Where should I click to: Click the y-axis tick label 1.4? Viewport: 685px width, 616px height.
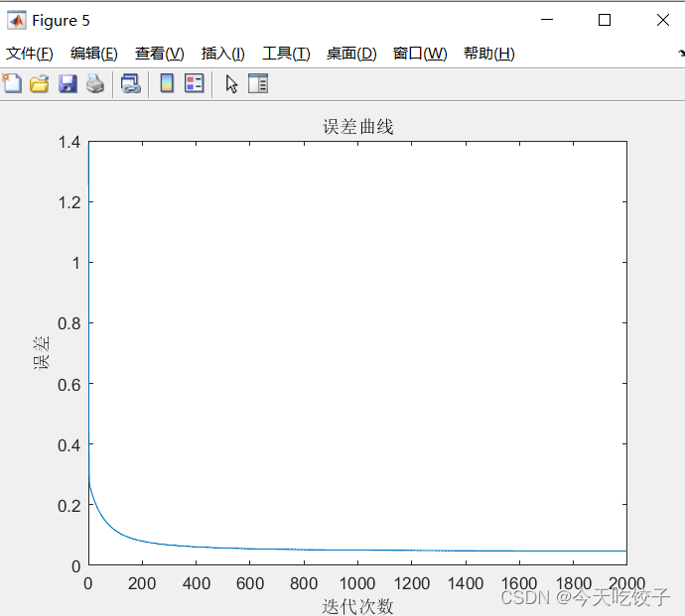pos(69,142)
